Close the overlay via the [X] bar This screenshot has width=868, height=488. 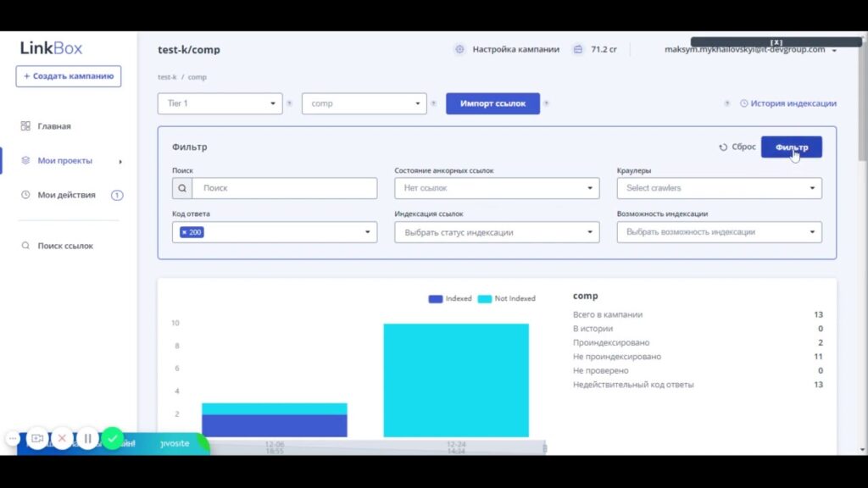[776, 42]
